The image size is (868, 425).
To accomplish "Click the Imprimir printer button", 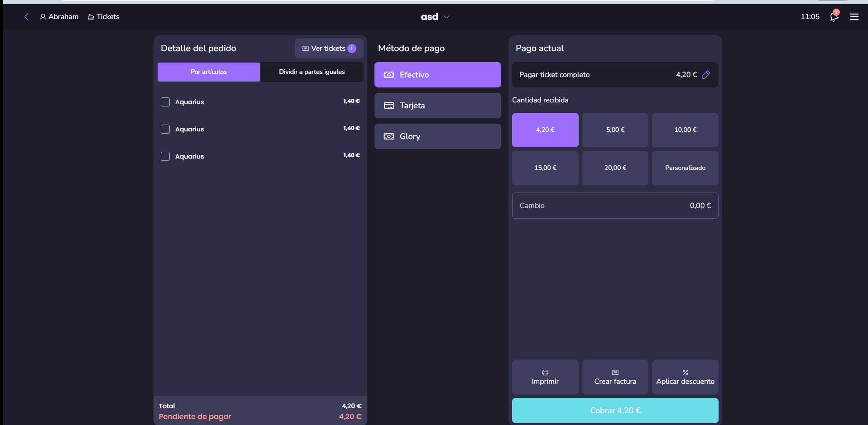I will click(545, 377).
